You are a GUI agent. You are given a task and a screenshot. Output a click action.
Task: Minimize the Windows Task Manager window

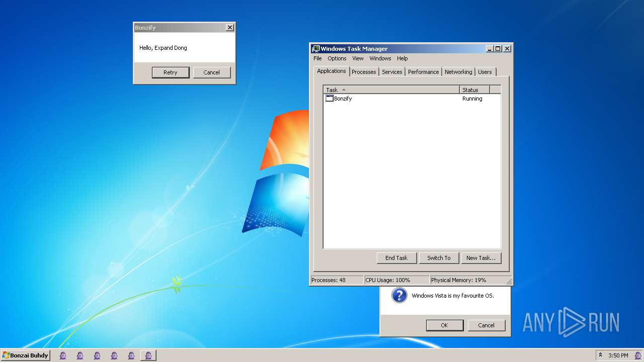tap(490, 49)
